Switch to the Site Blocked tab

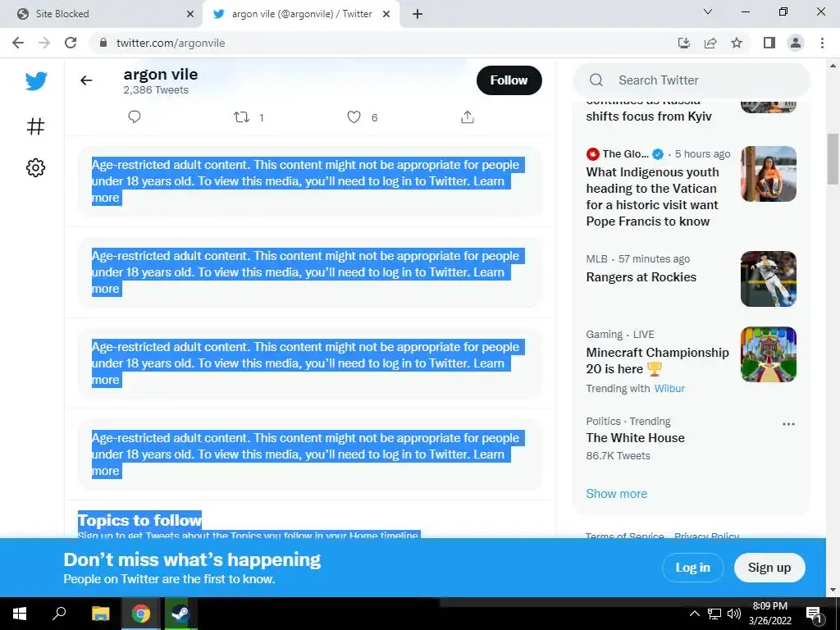click(x=102, y=14)
